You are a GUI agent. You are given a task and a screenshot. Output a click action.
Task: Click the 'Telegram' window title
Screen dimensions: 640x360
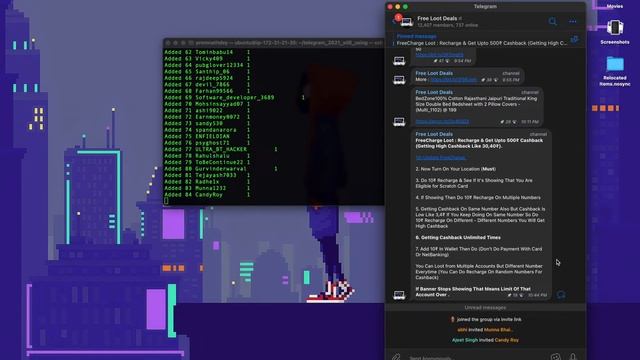(x=485, y=6)
